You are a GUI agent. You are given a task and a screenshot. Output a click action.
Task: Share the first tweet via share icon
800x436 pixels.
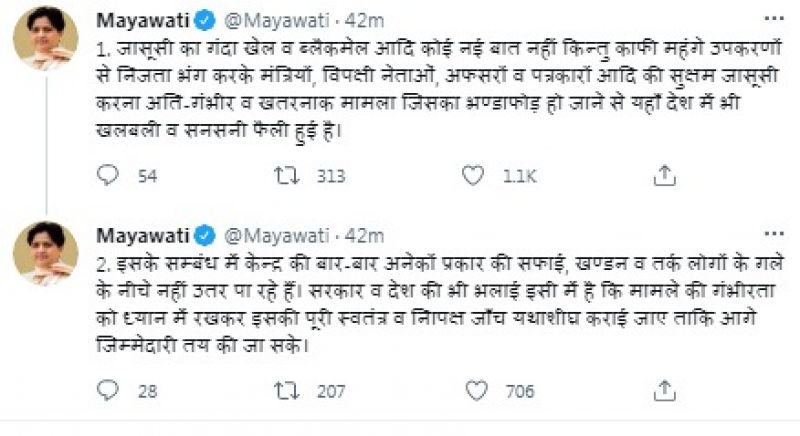[663, 176]
